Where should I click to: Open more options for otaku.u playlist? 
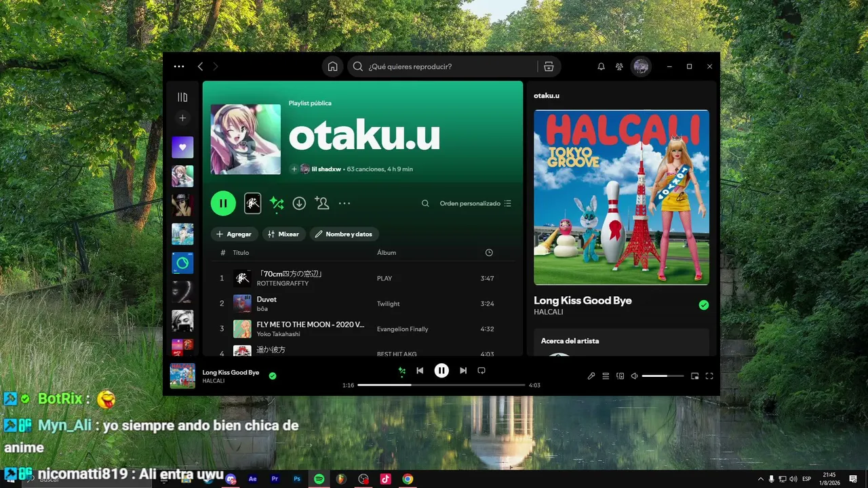pos(344,203)
